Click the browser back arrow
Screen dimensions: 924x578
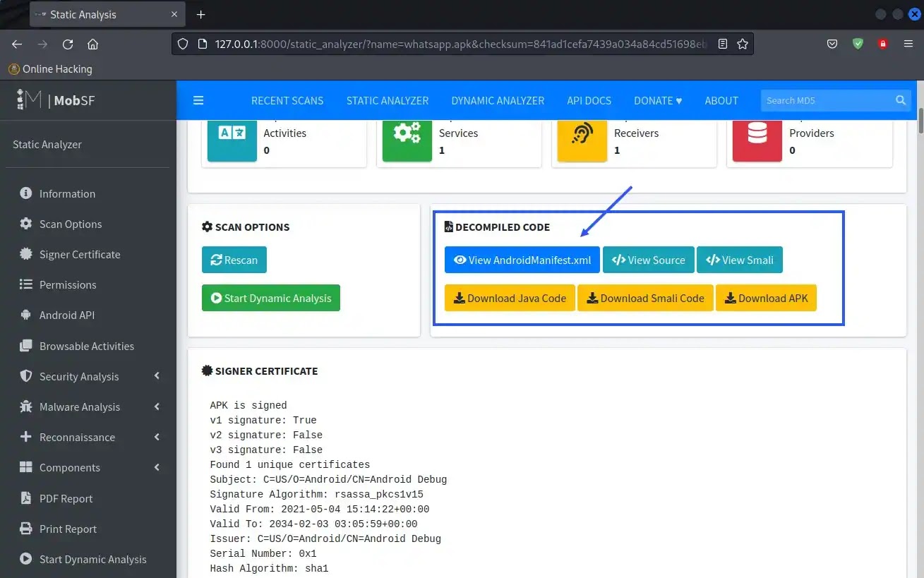point(17,44)
